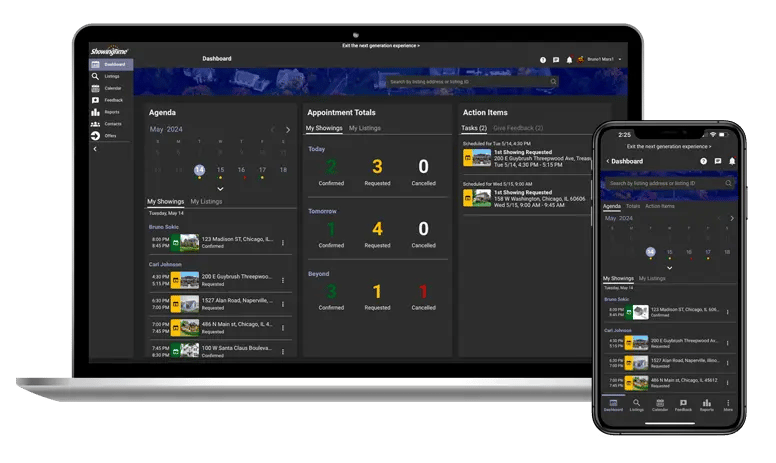This screenshot has height=463, width=776.
Task: Expand the laptop Agenda calendar with down chevron
Action: click(x=220, y=189)
